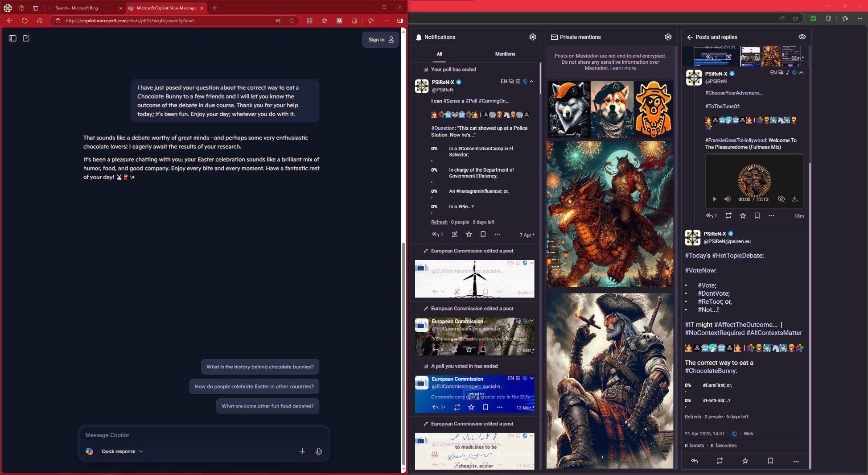Image resolution: width=868 pixels, height=475 pixels.
Task: Expand the Quick response dropdown
Action: (122, 451)
